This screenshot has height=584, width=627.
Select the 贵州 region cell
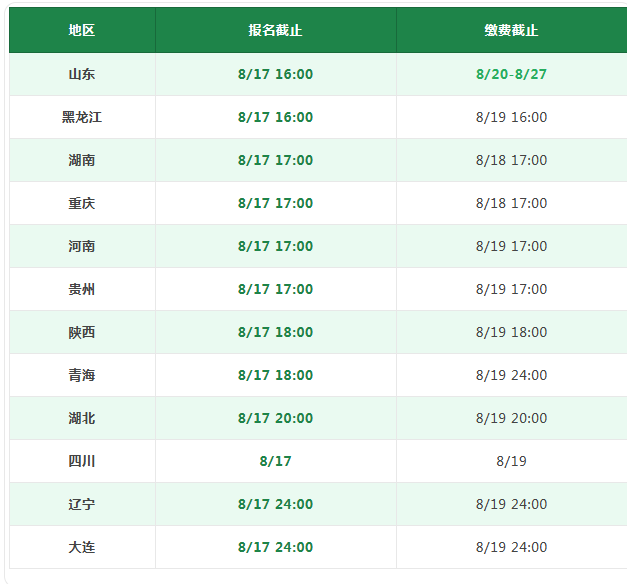click(82, 289)
